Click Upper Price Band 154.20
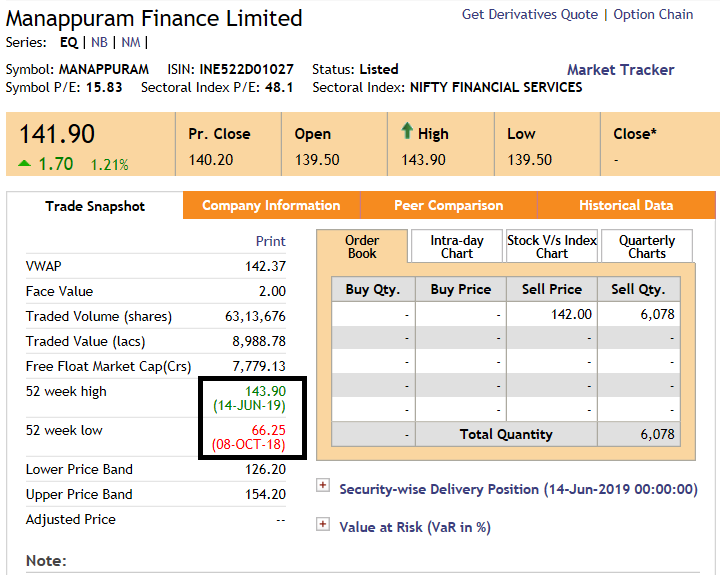The image size is (720, 575). point(265,494)
